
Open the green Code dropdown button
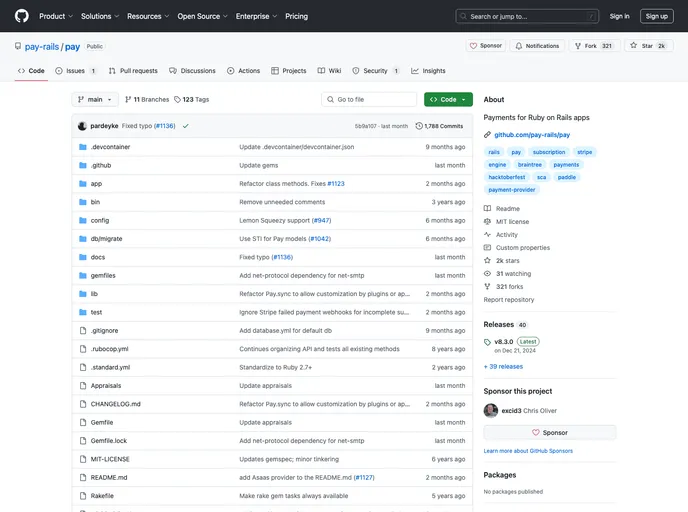pyautogui.click(x=448, y=100)
